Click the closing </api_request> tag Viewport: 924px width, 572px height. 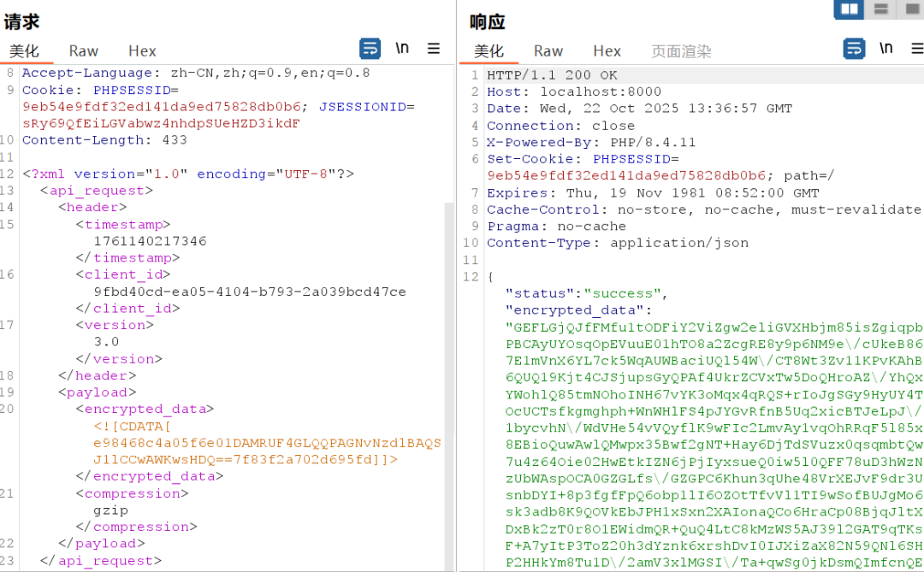point(101,561)
